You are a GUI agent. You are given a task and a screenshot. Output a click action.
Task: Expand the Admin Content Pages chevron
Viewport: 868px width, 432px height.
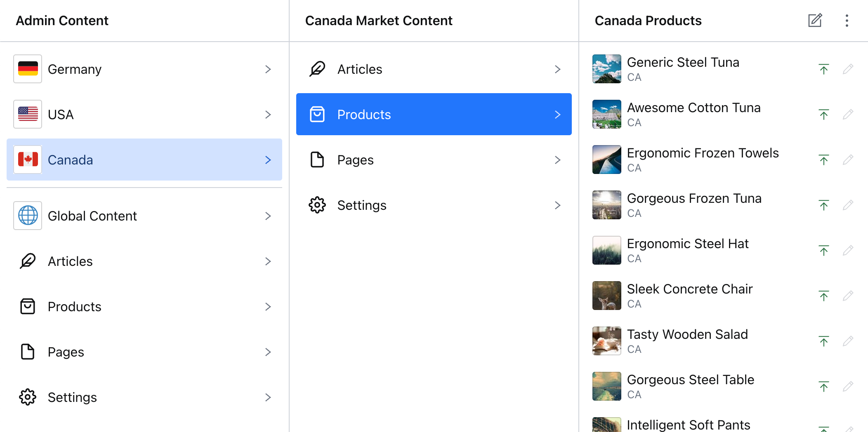click(268, 352)
